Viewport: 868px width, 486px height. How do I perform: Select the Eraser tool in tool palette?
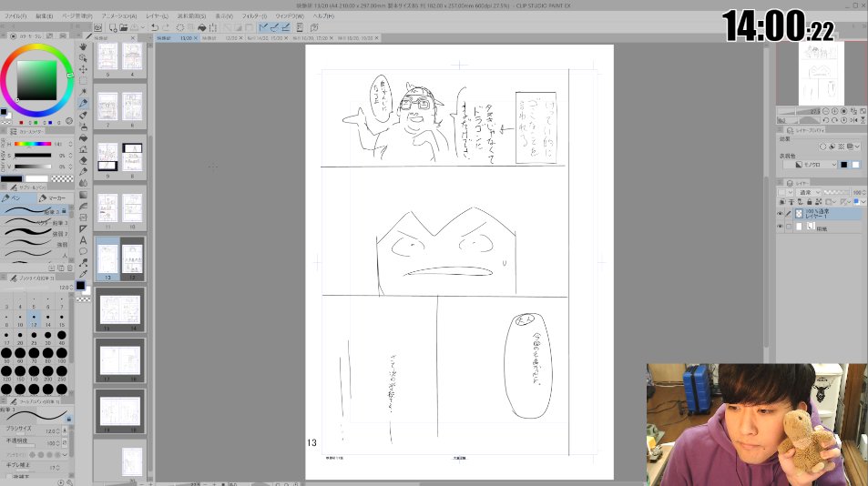coord(83,160)
